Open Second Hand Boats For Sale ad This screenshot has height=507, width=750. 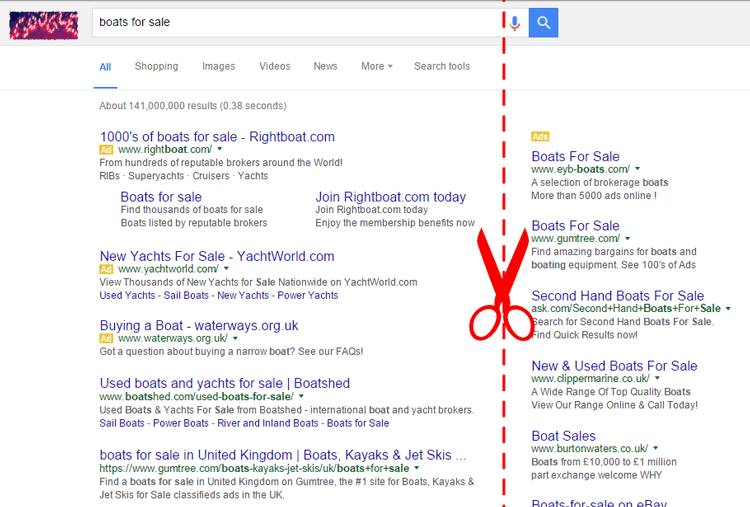click(618, 296)
